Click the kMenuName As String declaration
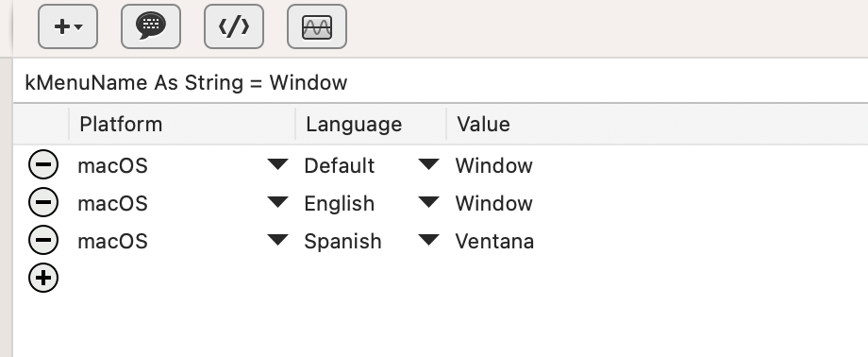The width and height of the screenshot is (868, 357). point(186,82)
